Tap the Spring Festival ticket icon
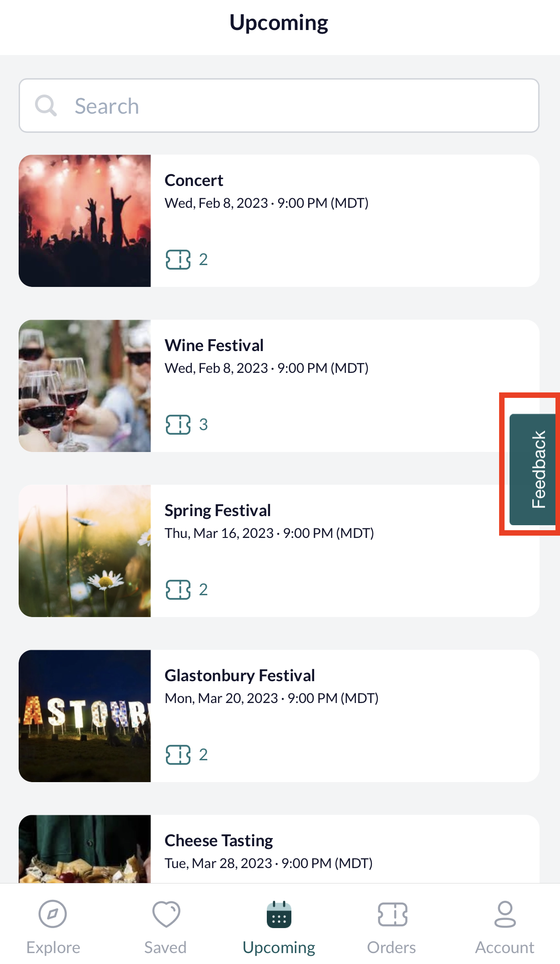Screen dimensions: 560x964 [178, 590]
